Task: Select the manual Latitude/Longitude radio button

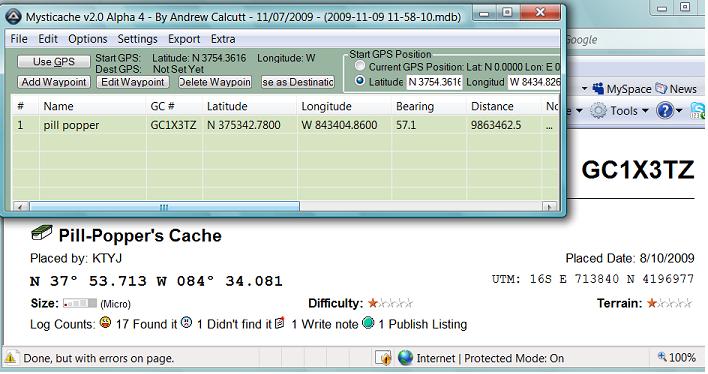Action: click(360, 81)
